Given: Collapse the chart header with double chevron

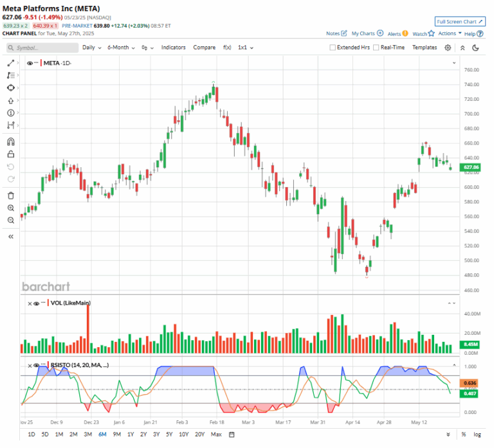Looking at the screenshot, I should tap(462, 48).
